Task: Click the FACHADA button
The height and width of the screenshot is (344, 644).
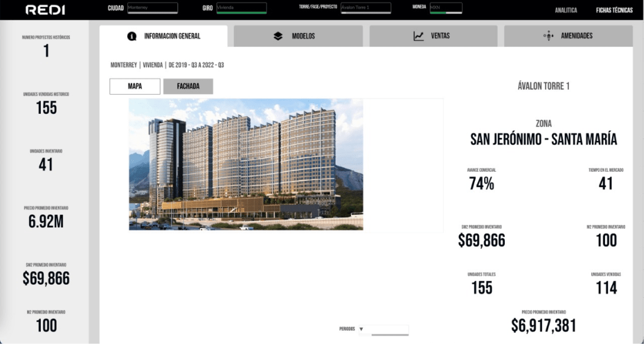Action: (188, 86)
